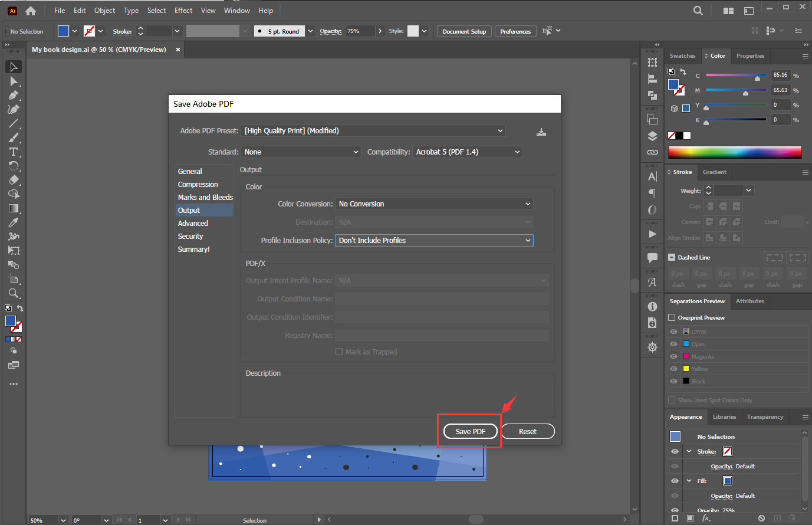Open Profile Inclusion Policy dropdown

tap(435, 240)
